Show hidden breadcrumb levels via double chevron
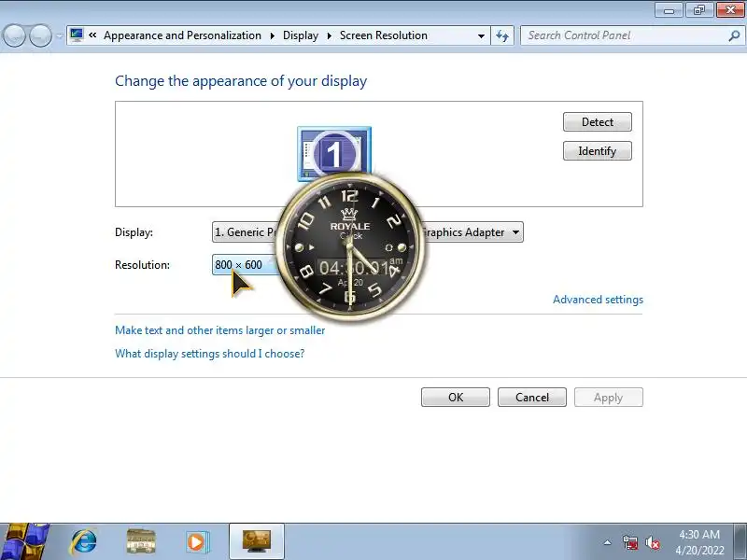 point(92,35)
